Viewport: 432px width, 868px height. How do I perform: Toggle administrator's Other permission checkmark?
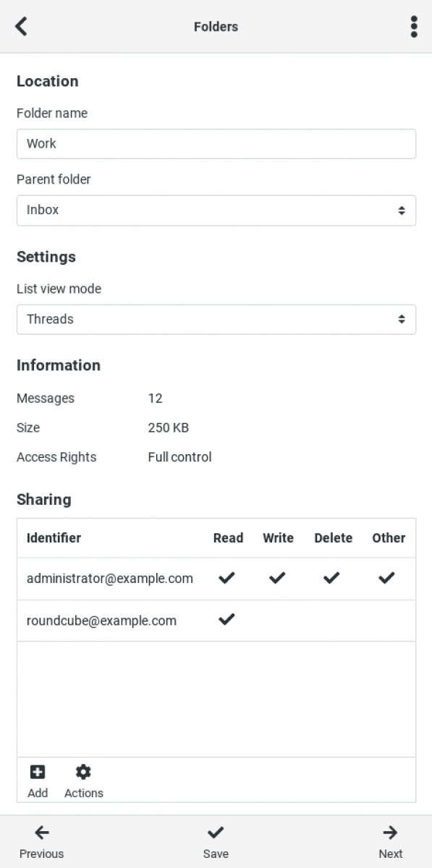pos(387,578)
